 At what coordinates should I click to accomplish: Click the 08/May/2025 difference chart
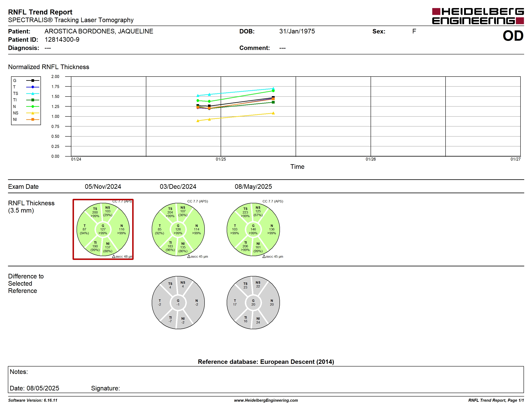(x=253, y=302)
